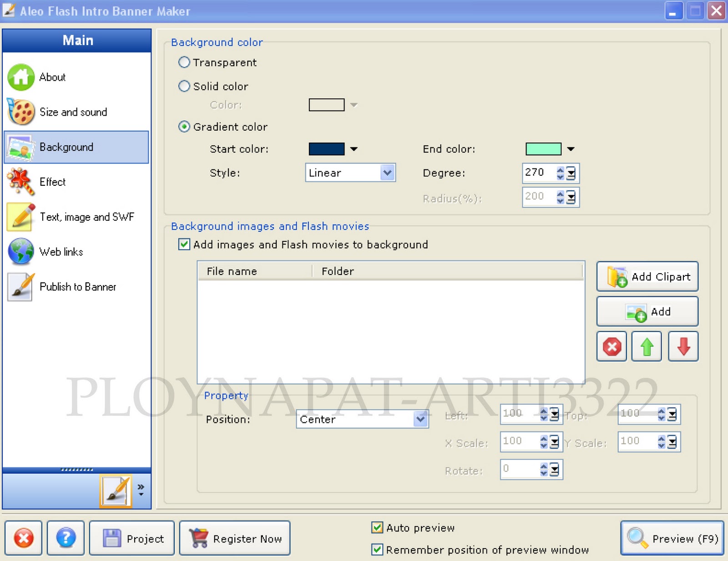This screenshot has width=728, height=561.
Task: Remove selected file with red X button
Action: coord(612,347)
